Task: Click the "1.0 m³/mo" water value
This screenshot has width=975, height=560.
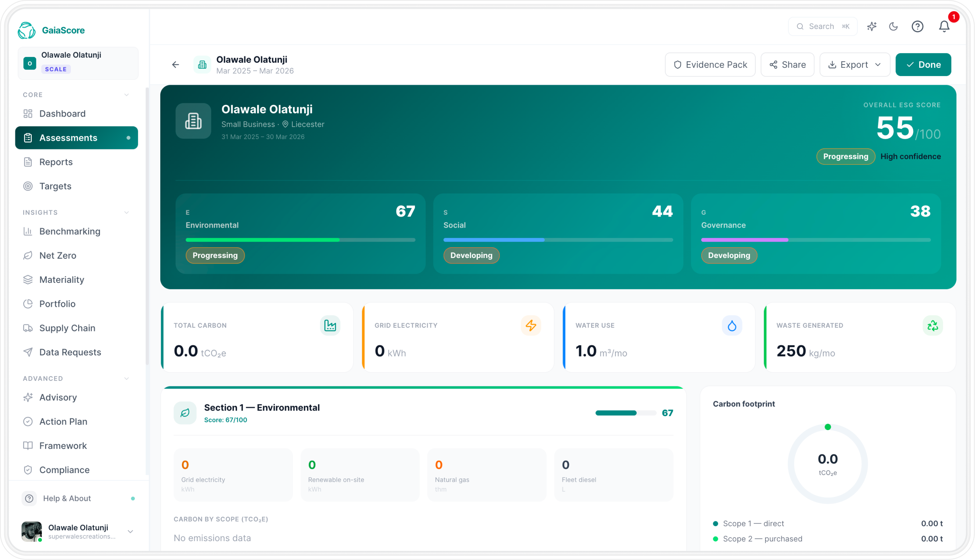Action: click(601, 351)
